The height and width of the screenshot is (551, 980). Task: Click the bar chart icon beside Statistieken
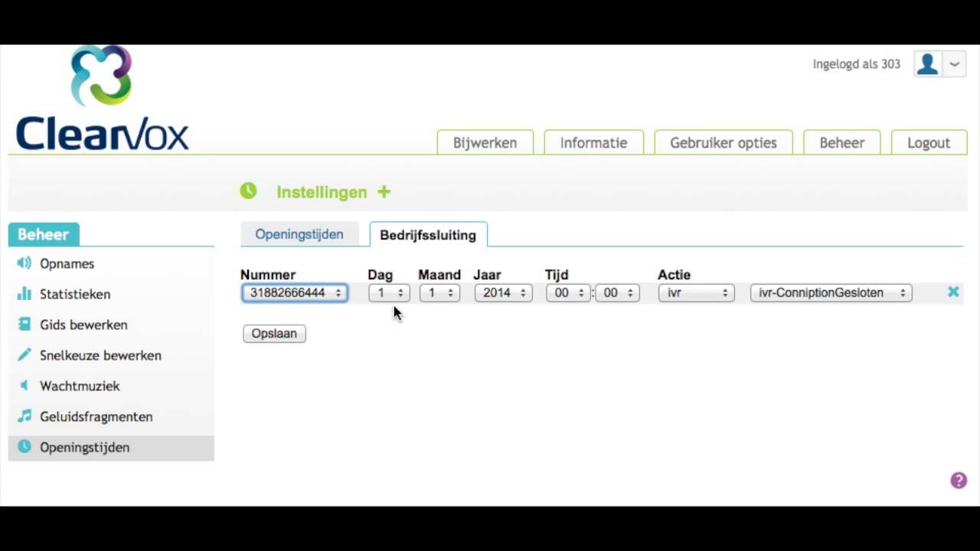pyautogui.click(x=24, y=294)
